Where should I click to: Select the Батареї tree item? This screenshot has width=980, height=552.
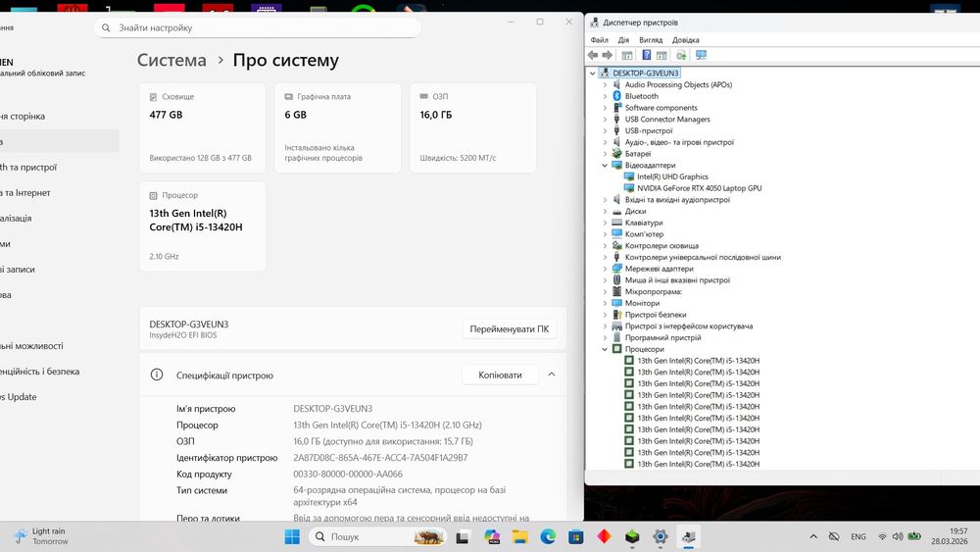click(638, 154)
